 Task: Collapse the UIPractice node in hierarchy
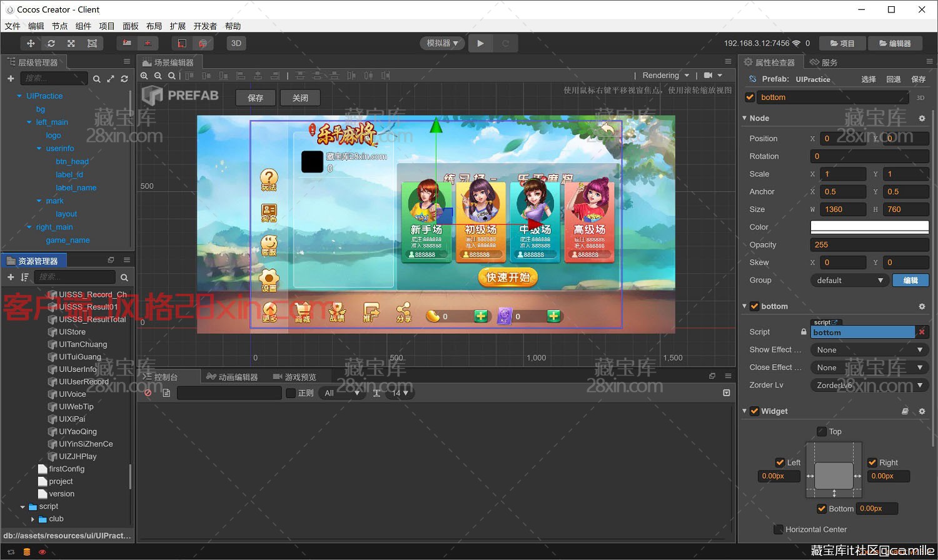click(19, 96)
